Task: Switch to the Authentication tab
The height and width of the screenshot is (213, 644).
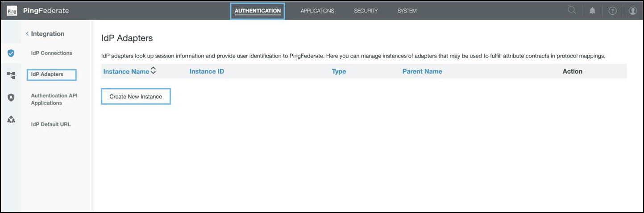Action: click(258, 11)
